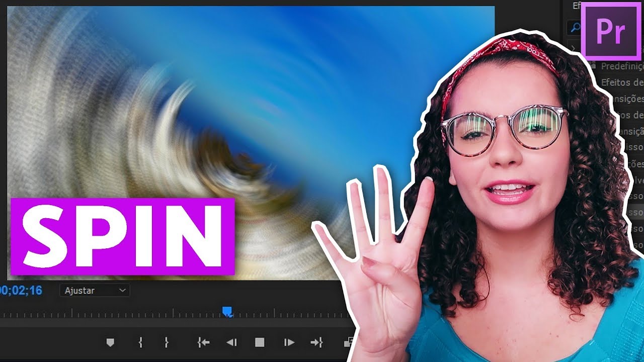Select the 'Efeitos de' folder in effects list
This screenshot has height=362, width=644.
[x=622, y=82]
